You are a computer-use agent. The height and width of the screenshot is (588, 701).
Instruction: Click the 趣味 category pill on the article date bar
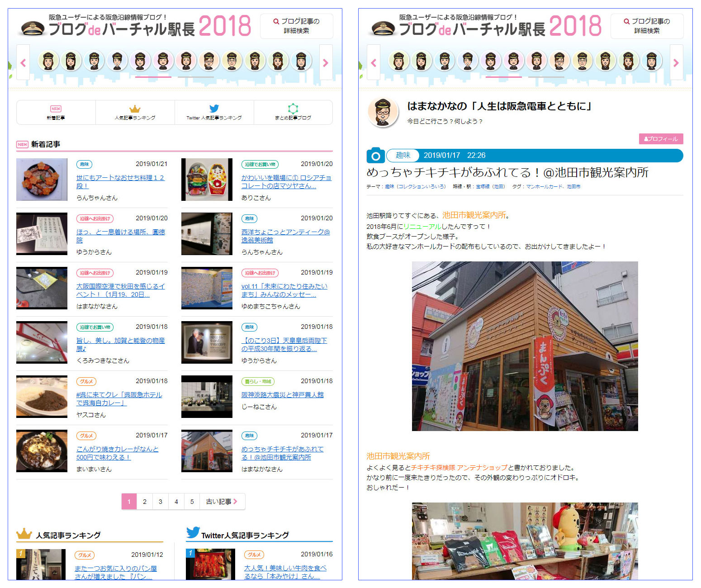click(x=403, y=155)
